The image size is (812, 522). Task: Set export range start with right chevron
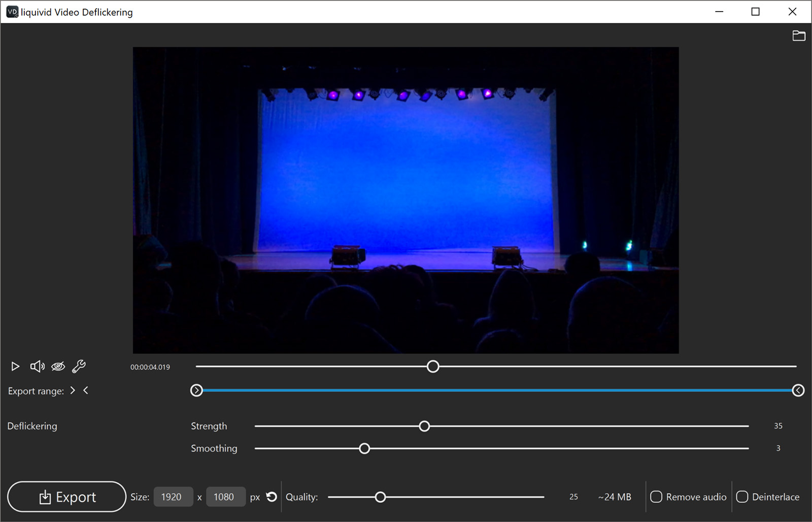[x=73, y=390]
